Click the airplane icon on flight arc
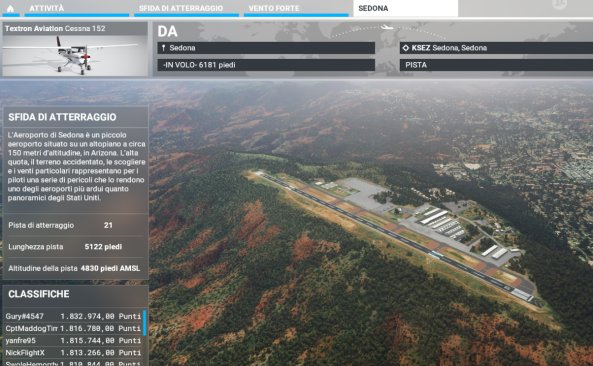593x366 pixels. tap(387, 27)
